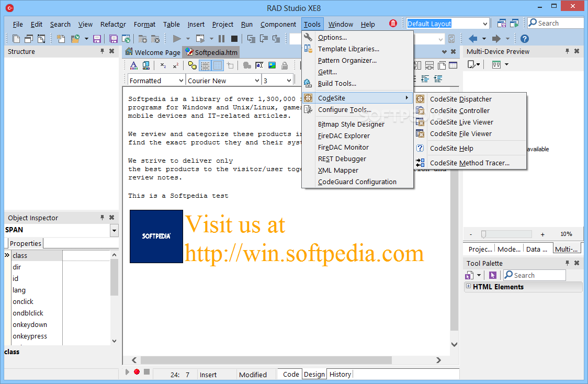This screenshot has height=384, width=588.
Task: Click the Pause program toolbar button
Action: 222,39
